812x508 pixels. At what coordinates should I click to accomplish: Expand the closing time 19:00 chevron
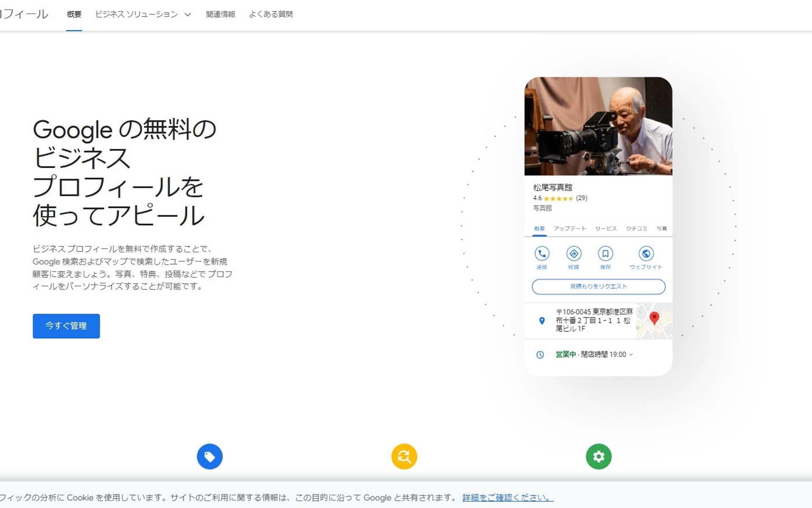[631, 355]
